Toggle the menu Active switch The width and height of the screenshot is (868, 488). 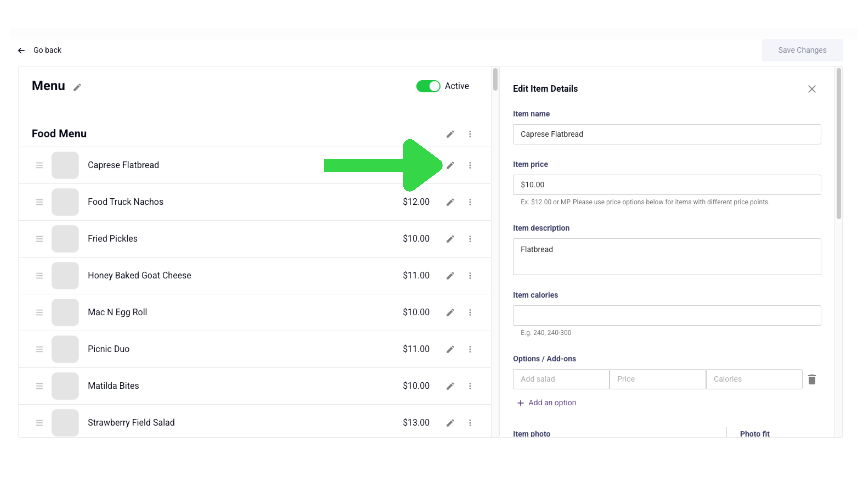coord(428,86)
